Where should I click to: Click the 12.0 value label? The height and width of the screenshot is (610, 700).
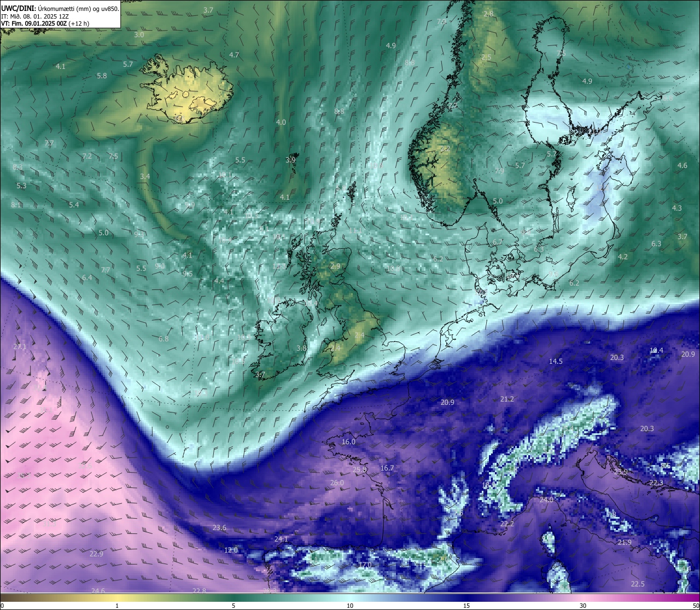[x=231, y=550]
